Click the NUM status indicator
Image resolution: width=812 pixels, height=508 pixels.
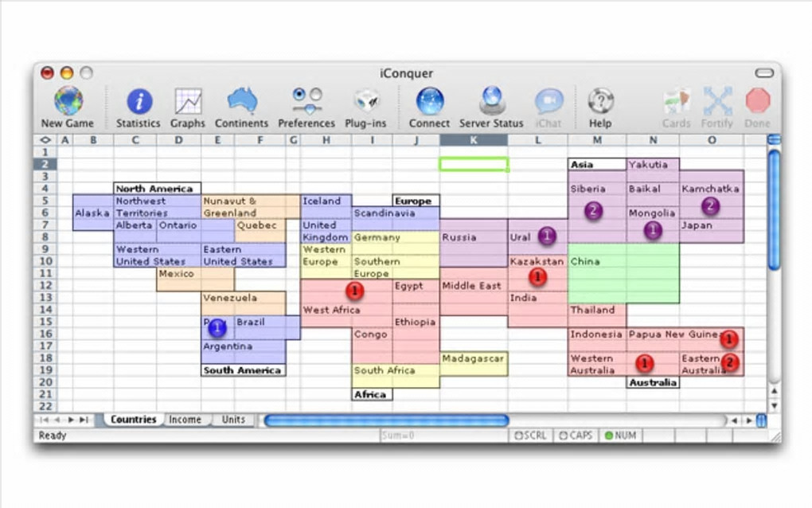tap(620, 436)
